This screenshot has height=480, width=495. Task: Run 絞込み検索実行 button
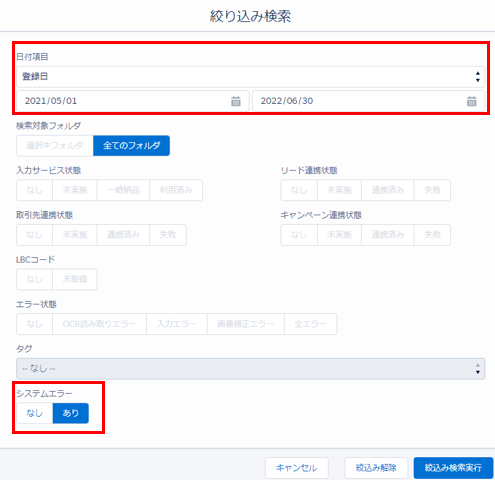[453, 468]
